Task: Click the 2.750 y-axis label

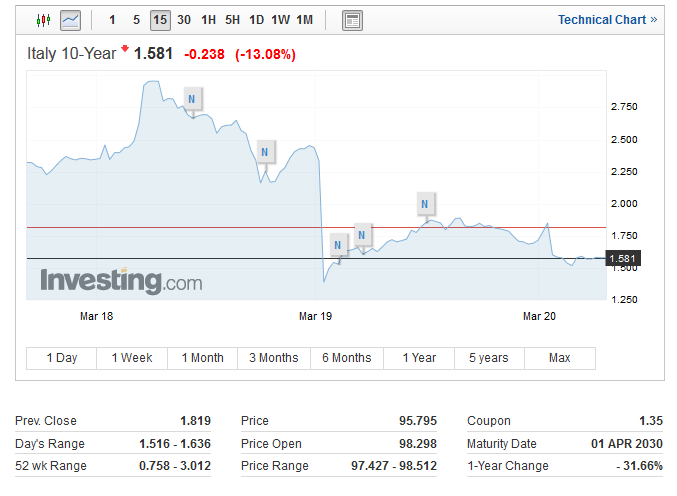Action: pyautogui.click(x=624, y=107)
